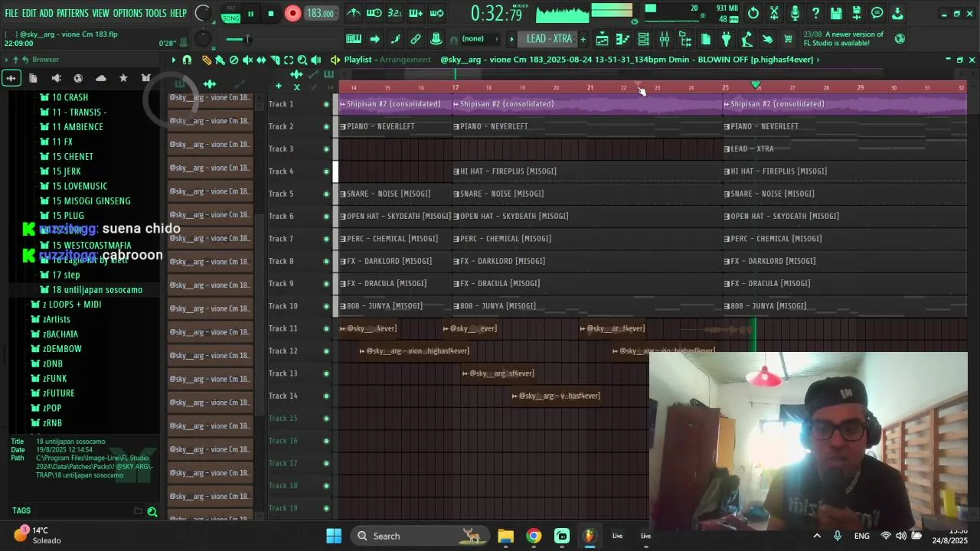Click the 0:32:79 time display
Viewport: 980px width, 551px height.
[x=496, y=13]
